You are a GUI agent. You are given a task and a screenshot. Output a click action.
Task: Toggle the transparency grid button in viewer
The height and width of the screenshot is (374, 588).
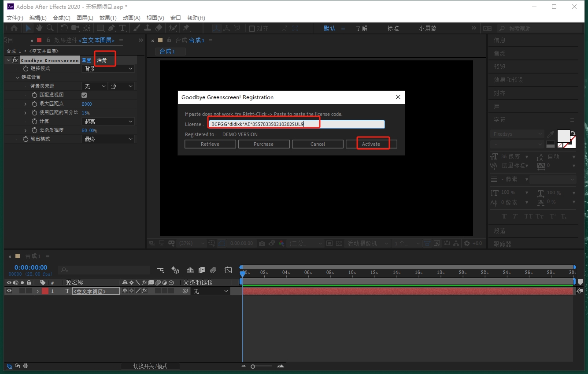point(339,243)
